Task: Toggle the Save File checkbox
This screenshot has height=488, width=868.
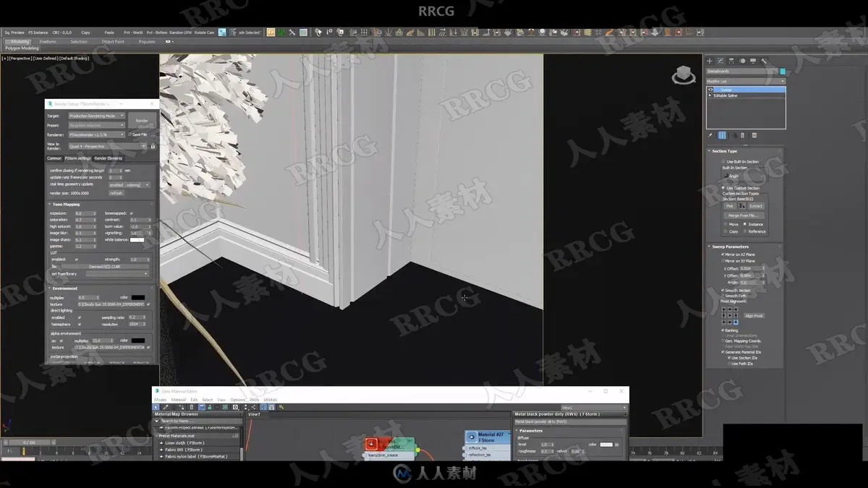Action: tap(129, 134)
